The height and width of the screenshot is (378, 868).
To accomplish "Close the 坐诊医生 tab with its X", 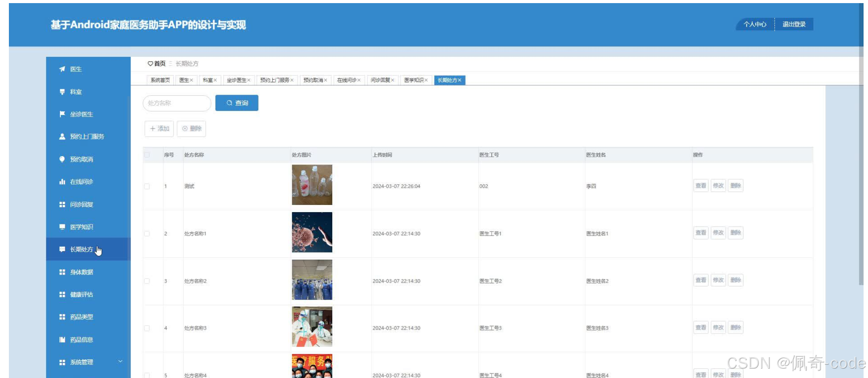I will (x=249, y=80).
